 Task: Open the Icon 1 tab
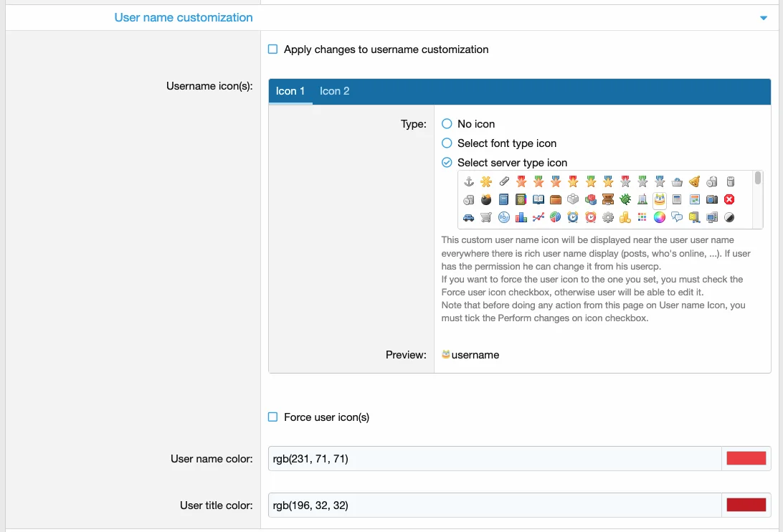290,91
